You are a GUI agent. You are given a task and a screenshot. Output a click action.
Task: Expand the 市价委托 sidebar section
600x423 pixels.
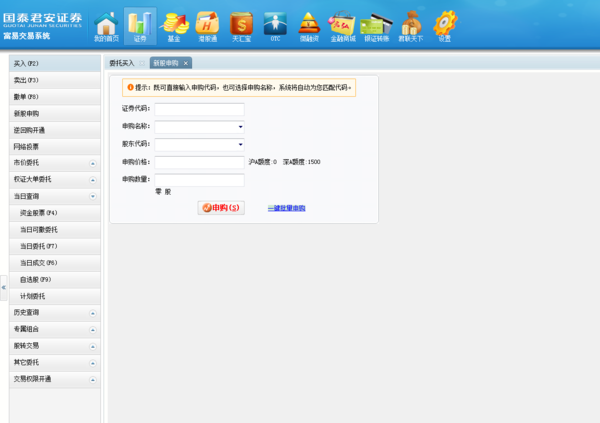92,162
